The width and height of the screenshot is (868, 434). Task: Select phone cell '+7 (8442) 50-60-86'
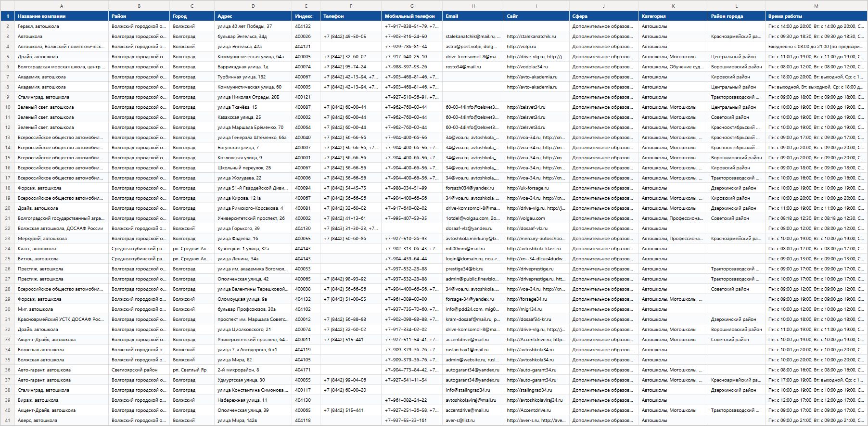[x=351, y=239]
